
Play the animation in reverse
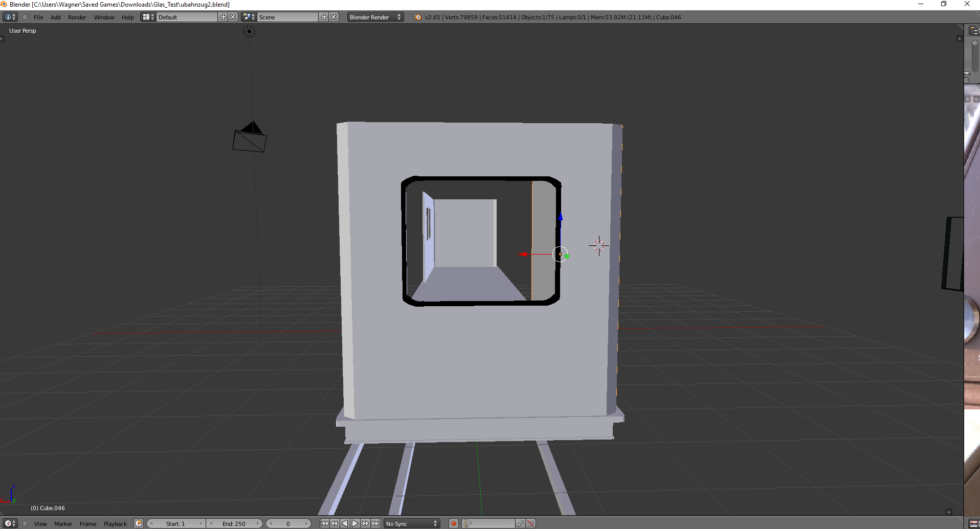click(345, 523)
